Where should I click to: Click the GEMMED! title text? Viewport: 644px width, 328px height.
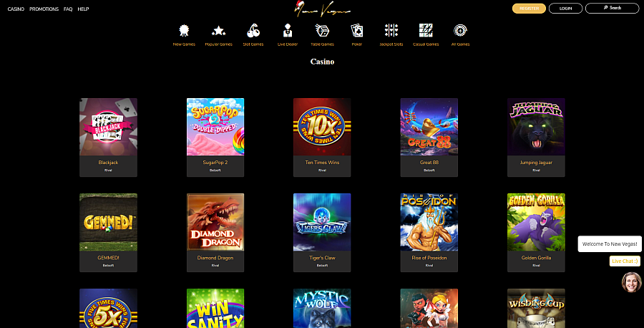[109, 258]
